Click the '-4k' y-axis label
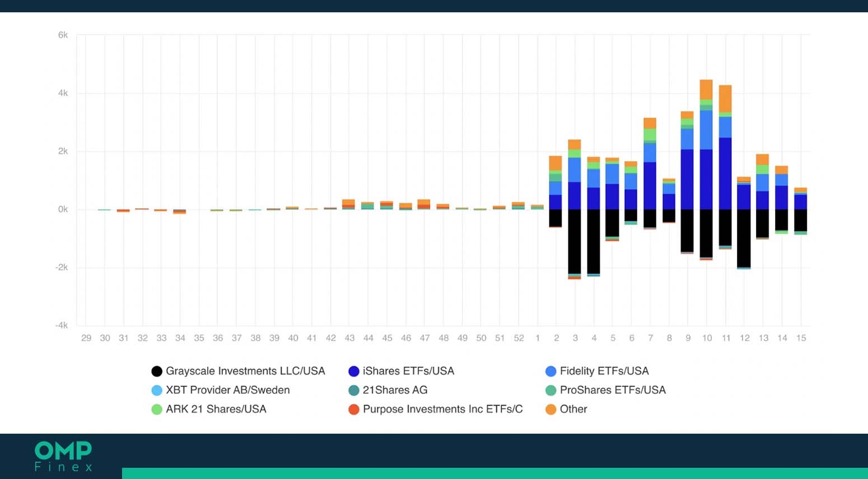This screenshot has height=479, width=868. click(x=62, y=325)
